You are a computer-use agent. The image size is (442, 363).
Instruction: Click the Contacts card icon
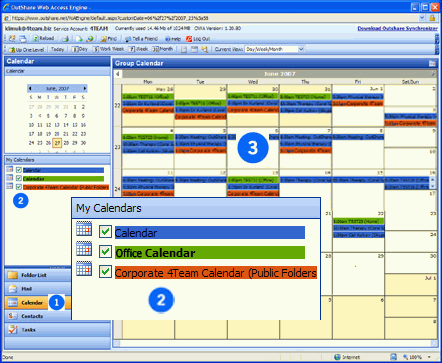point(13,316)
